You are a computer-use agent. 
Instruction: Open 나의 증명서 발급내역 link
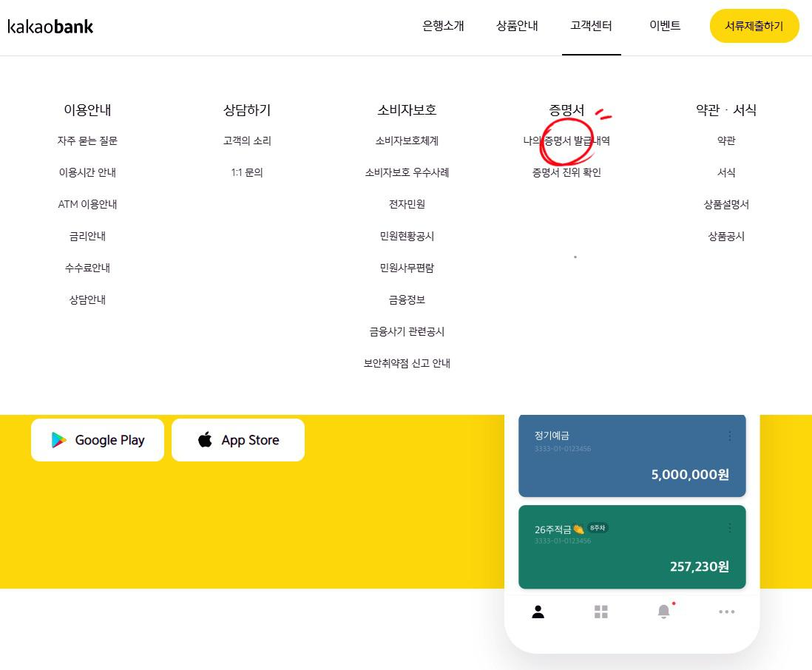[x=566, y=141]
